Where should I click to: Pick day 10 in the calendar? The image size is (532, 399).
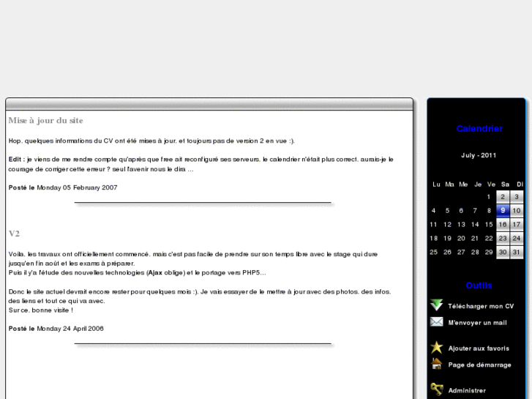click(517, 211)
